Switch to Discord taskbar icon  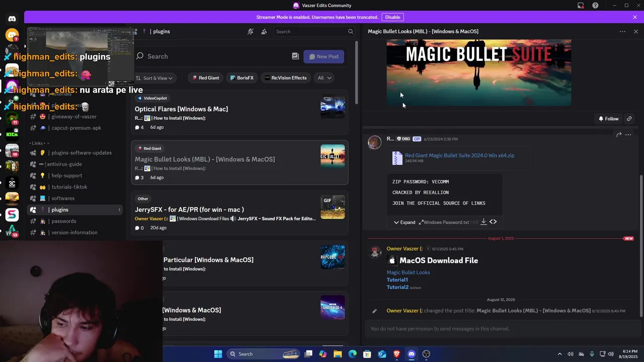[411, 354]
